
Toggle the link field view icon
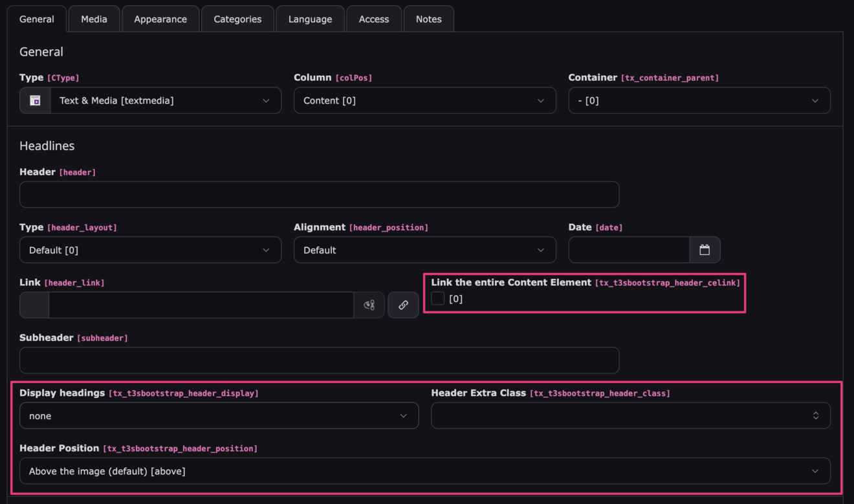[x=369, y=305]
